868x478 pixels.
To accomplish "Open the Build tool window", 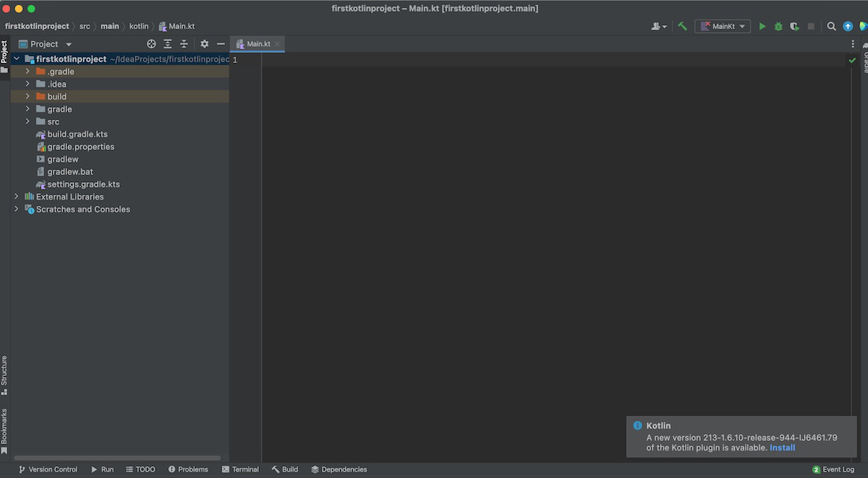I will pos(285,469).
